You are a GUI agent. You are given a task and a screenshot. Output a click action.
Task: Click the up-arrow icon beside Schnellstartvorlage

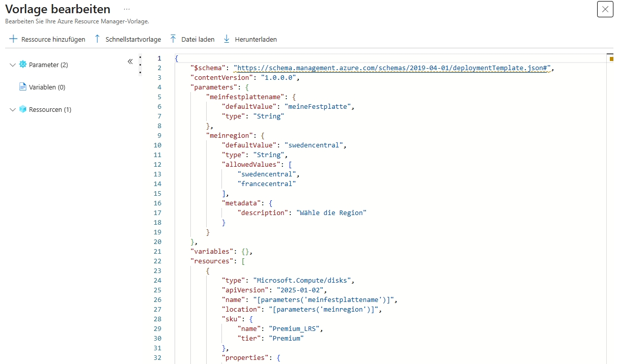click(x=97, y=39)
